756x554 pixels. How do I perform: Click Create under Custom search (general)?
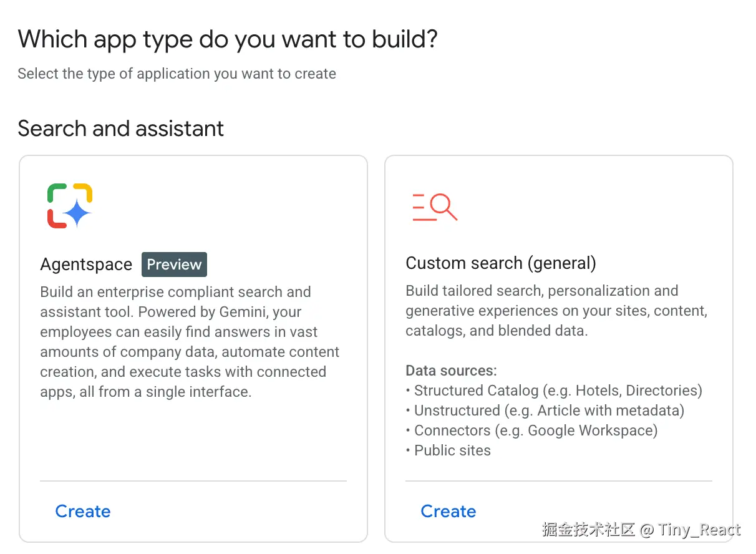coord(448,512)
